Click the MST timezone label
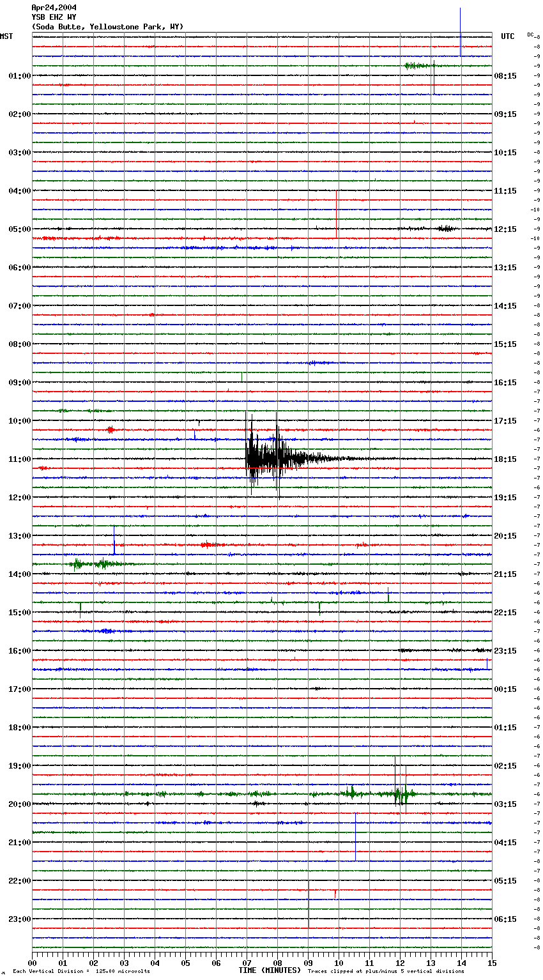The image size is (543, 980). coord(6,36)
